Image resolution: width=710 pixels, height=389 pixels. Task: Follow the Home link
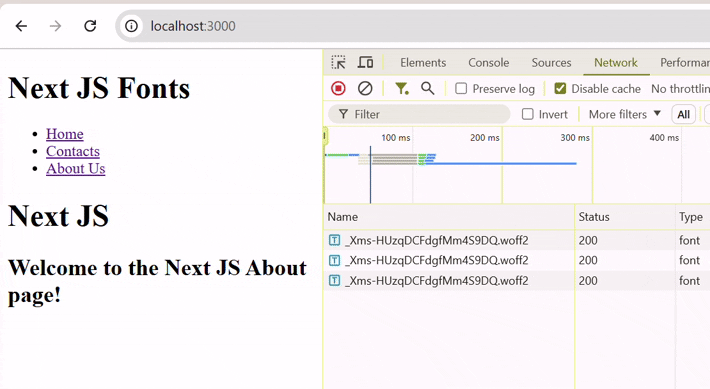(x=65, y=134)
